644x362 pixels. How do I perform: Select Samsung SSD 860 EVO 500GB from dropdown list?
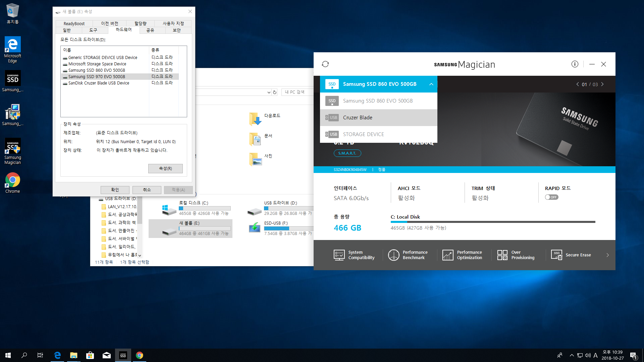tap(379, 101)
